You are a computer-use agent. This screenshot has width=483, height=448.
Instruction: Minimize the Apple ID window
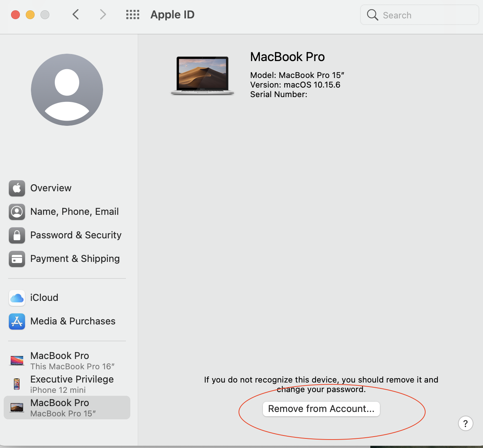point(30,15)
